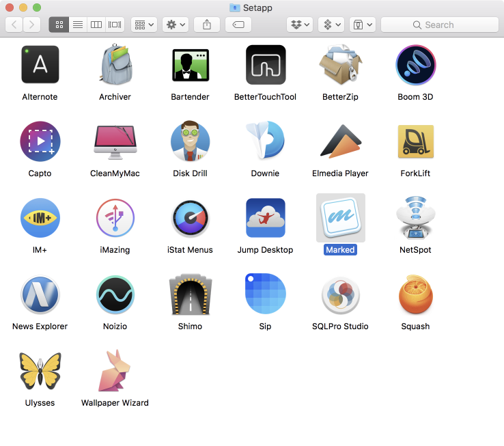This screenshot has width=504, height=446.
Task: Switch to column view mode
Action: click(x=96, y=25)
